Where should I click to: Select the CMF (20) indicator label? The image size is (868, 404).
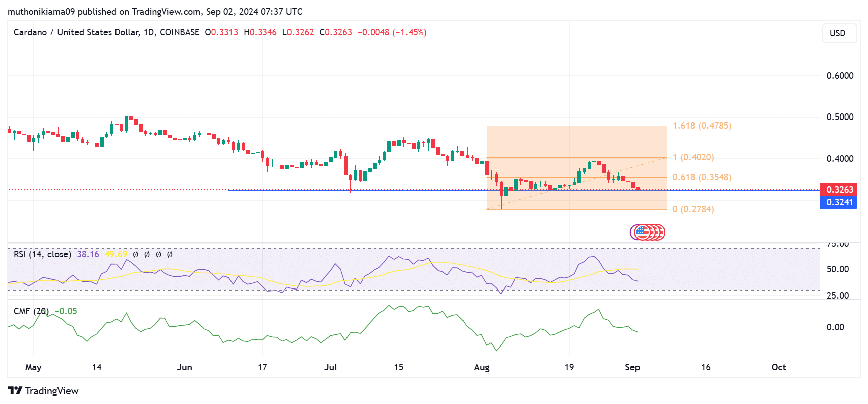pyautogui.click(x=31, y=311)
